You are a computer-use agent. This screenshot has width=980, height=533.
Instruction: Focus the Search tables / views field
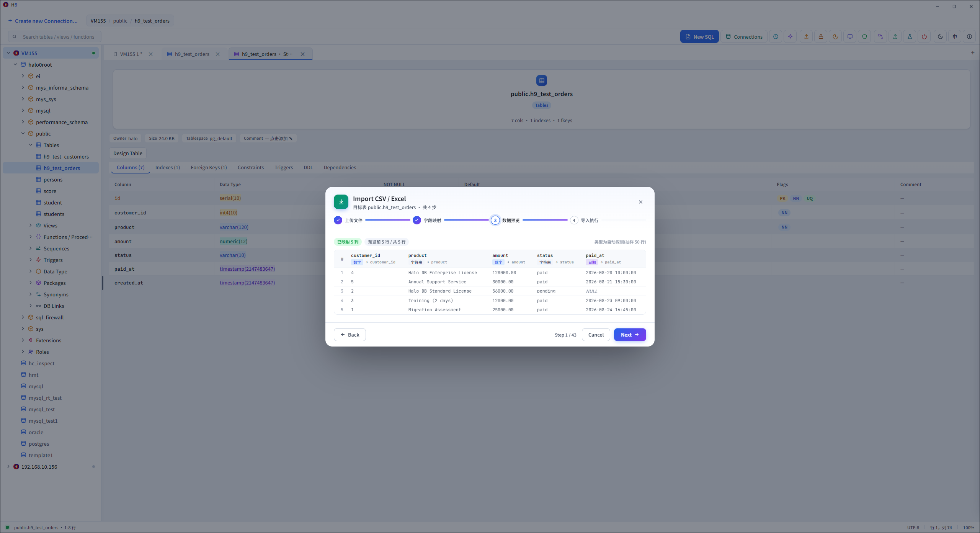pos(55,37)
